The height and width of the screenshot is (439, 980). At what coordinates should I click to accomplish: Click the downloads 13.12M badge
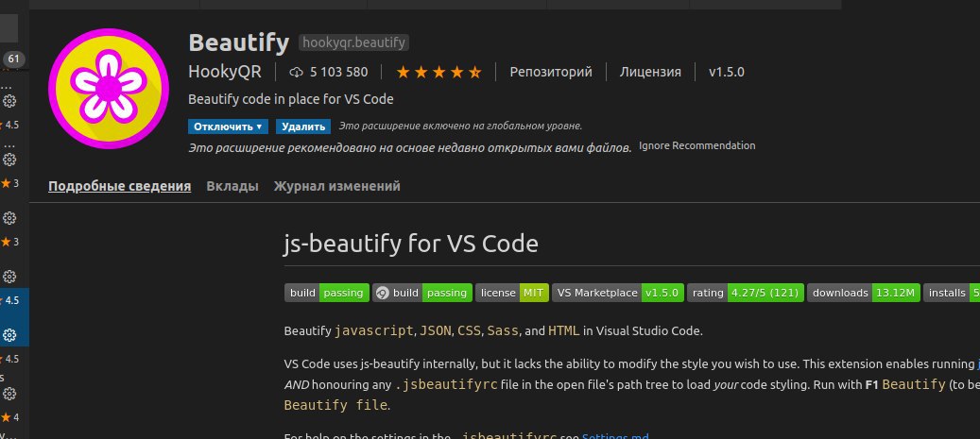864,293
